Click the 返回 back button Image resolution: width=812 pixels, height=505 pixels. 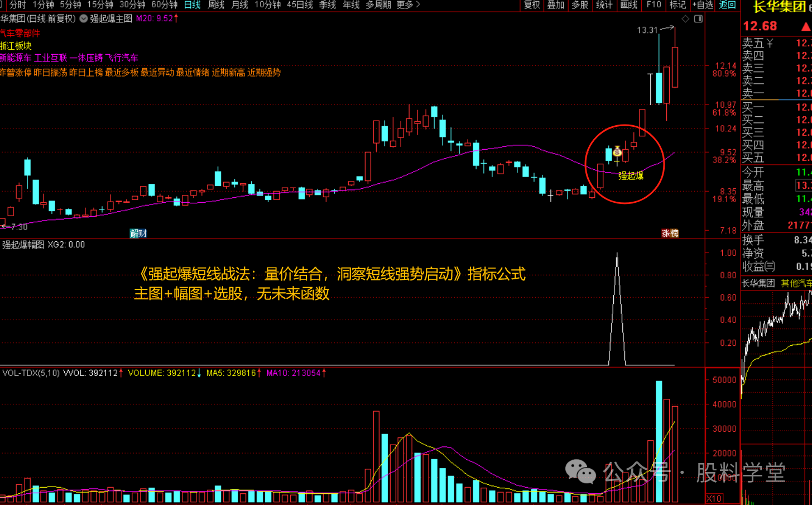tap(727, 5)
